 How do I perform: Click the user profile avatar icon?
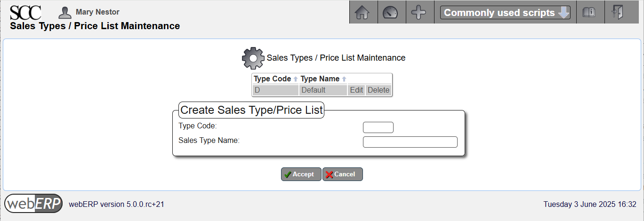[x=64, y=12]
